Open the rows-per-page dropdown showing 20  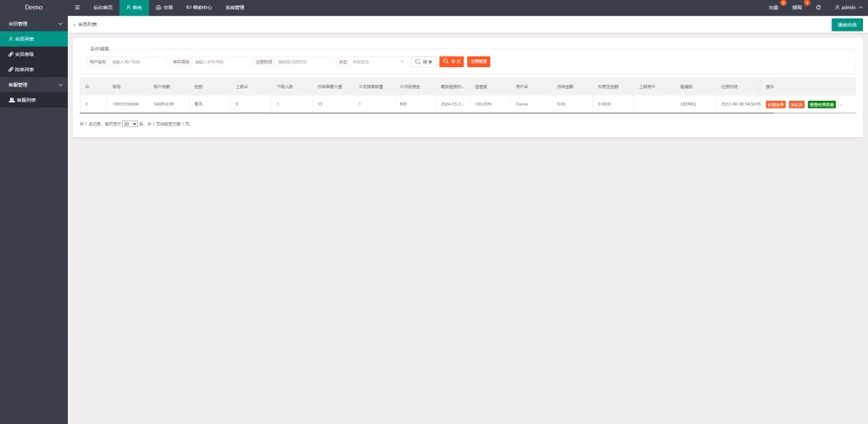click(x=130, y=124)
